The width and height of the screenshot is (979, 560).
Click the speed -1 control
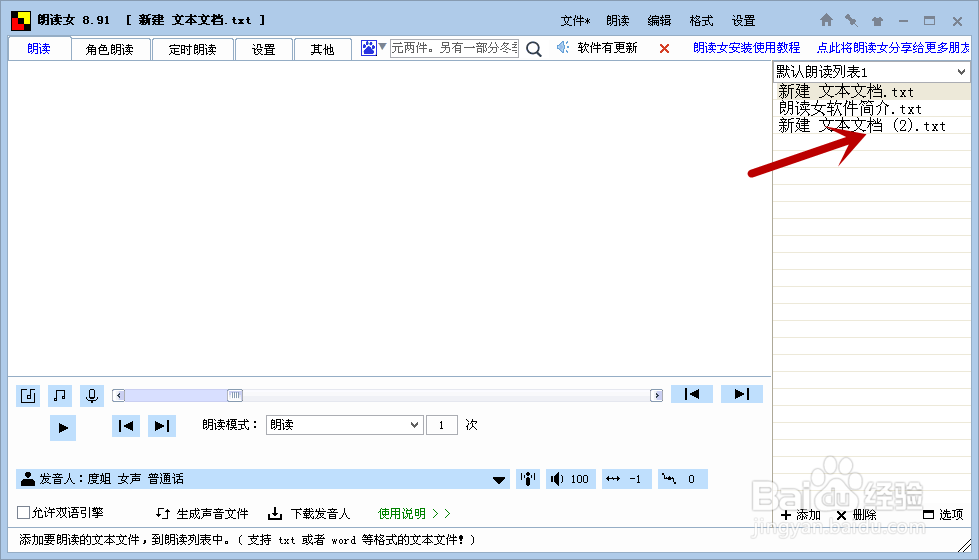[627, 479]
